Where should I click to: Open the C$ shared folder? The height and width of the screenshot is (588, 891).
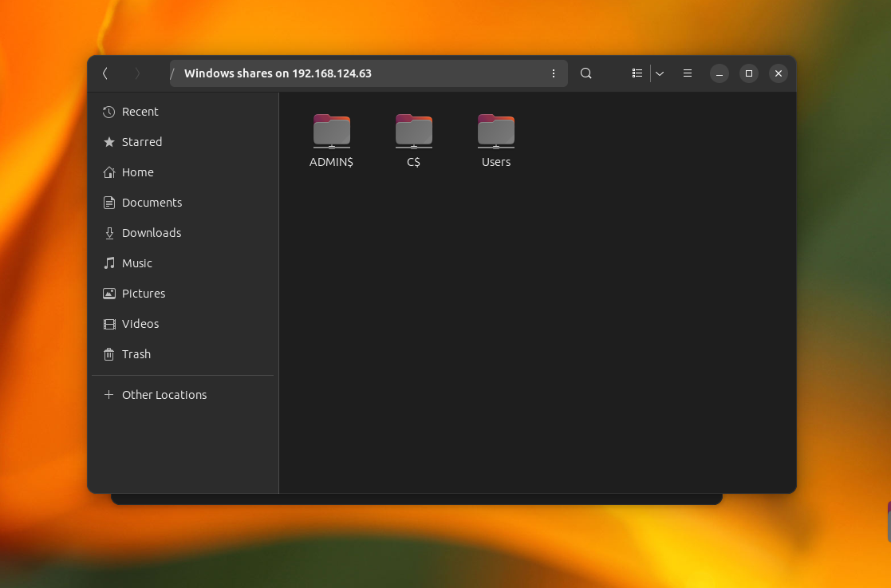(413, 132)
